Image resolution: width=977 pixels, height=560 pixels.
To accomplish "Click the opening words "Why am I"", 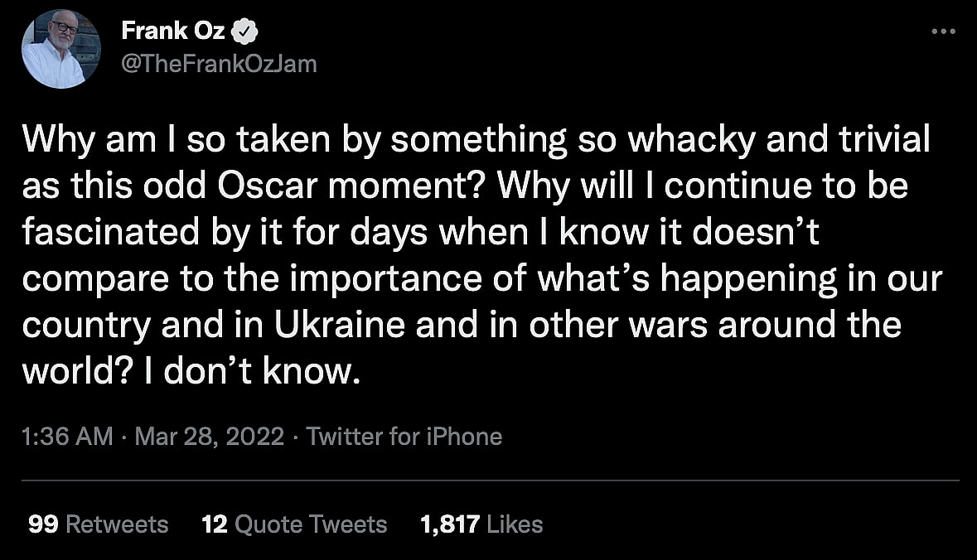I will pos(92,140).
